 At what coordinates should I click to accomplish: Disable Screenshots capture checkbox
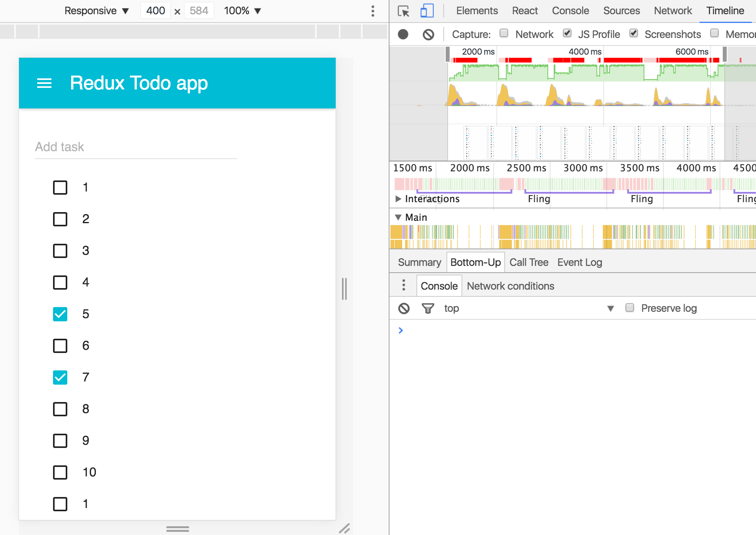click(634, 33)
